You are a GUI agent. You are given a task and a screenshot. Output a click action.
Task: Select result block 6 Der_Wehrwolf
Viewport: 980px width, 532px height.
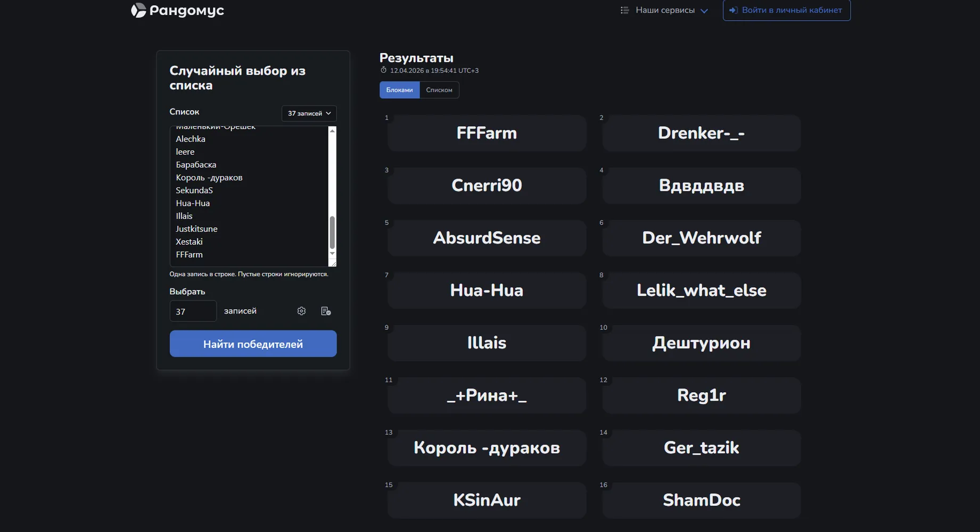click(702, 238)
